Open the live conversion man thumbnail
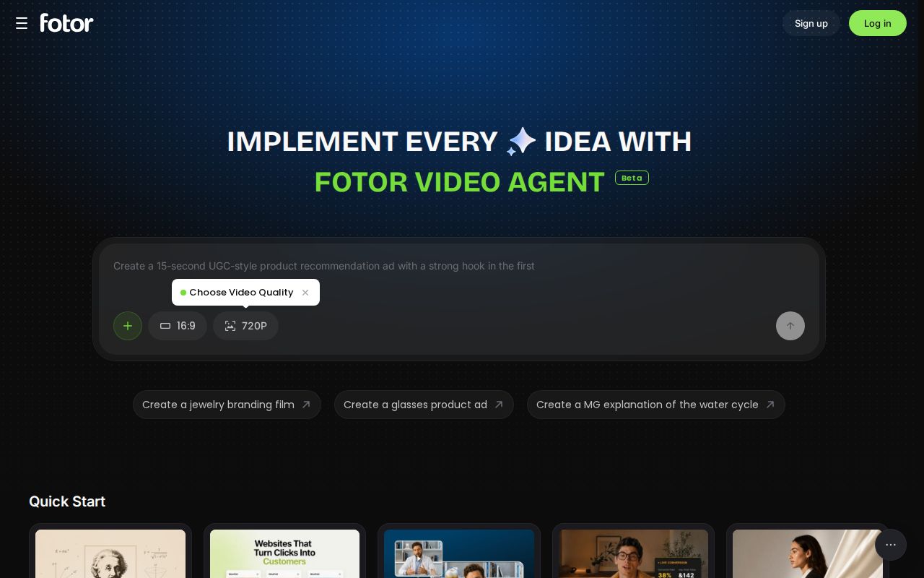This screenshot has height=578, width=924. point(633,553)
